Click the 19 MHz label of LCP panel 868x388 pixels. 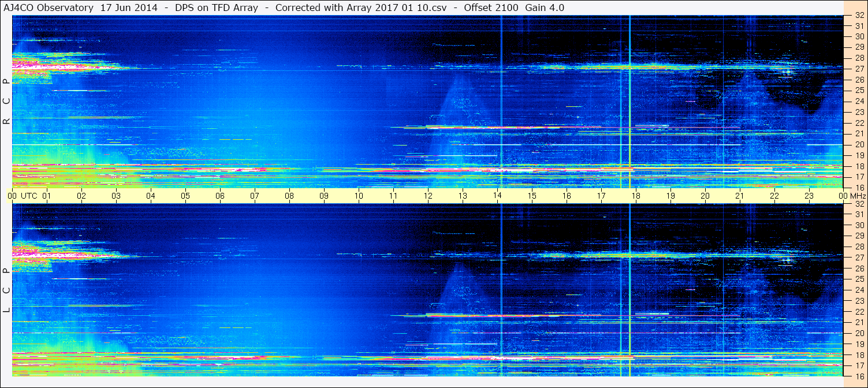[859, 344]
